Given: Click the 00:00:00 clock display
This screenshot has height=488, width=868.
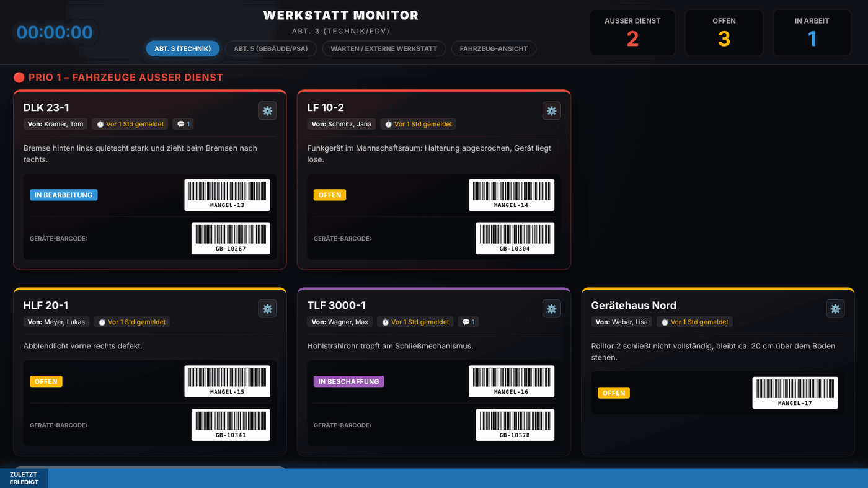Looking at the screenshot, I should (55, 32).
